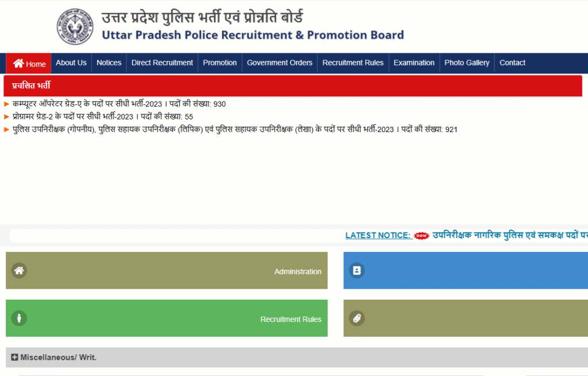The image size is (588, 376).
Task: Click the LATEST NOTICE link
Action: (377, 235)
